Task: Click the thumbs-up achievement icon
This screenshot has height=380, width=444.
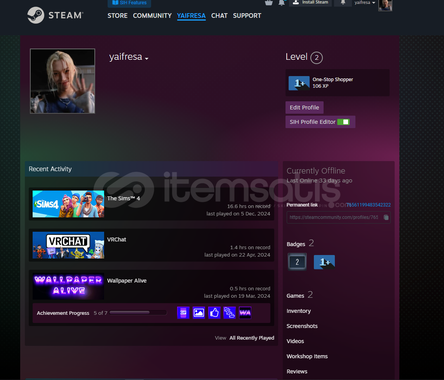Action: 214,313
